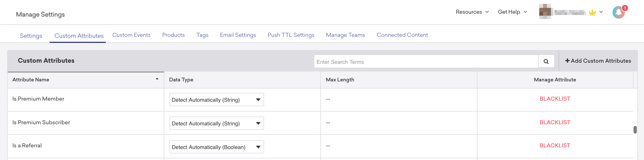Select the Connected Content tab
Screen dimensions: 644x160
point(402,35)
